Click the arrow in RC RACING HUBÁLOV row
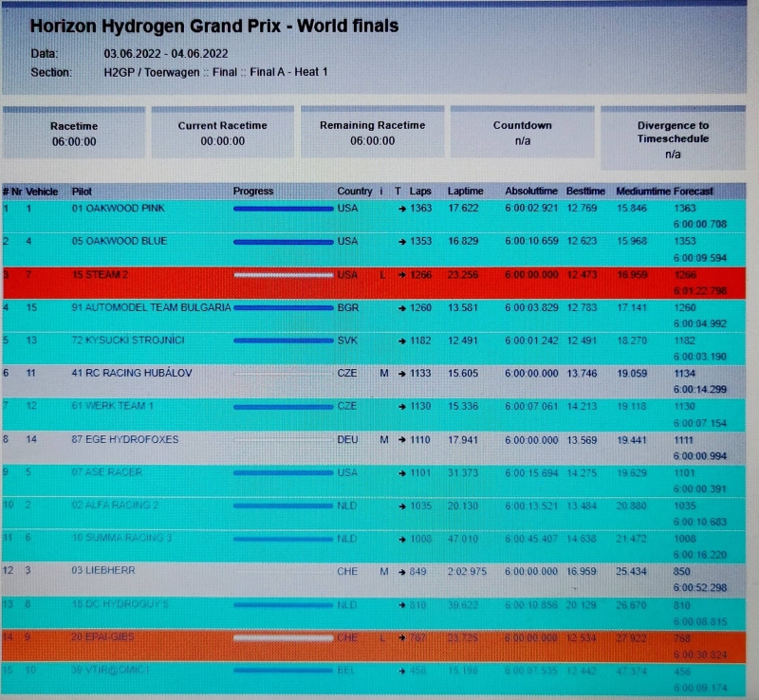759x700 pixels. [x=402, y=374]
